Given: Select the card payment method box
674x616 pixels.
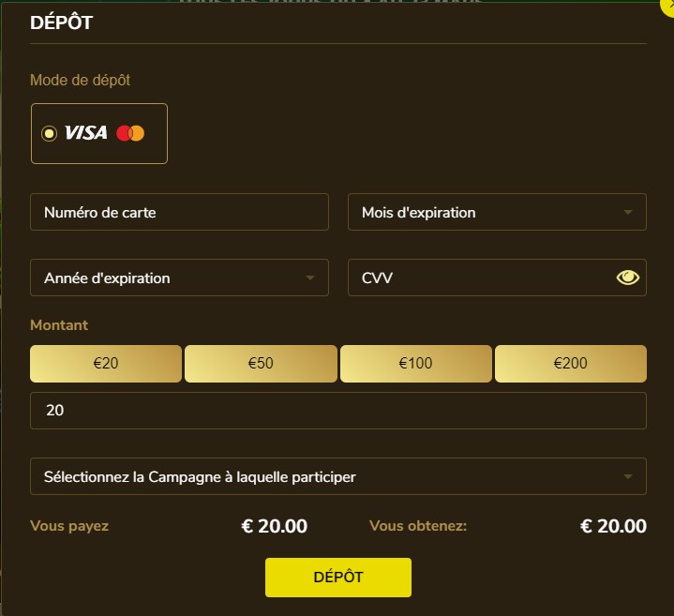Looking at the screenshot, I should (x=99, y=133).
